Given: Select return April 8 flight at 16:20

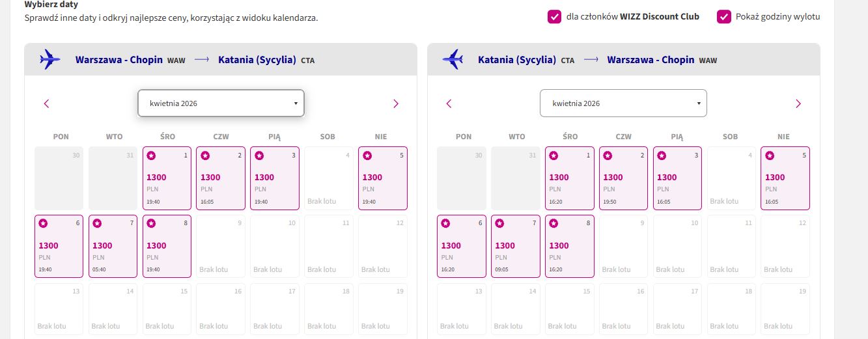Looking at the screenshot, I should point(569,247).
